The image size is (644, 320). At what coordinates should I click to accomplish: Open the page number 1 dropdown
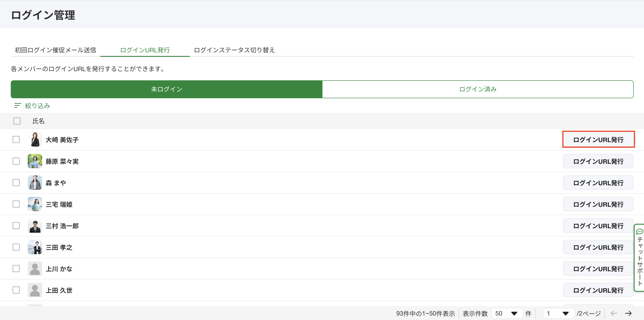coord(559,313)
